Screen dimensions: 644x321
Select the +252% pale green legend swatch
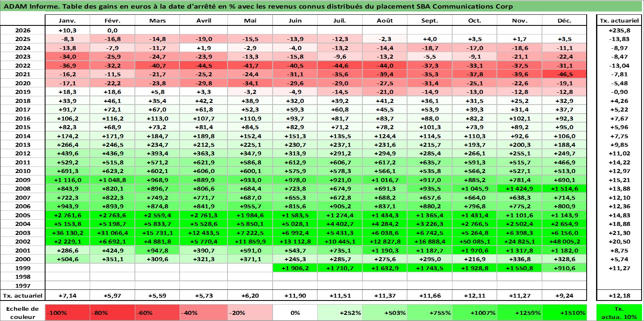pyautogui.click(x=340, y=312)
